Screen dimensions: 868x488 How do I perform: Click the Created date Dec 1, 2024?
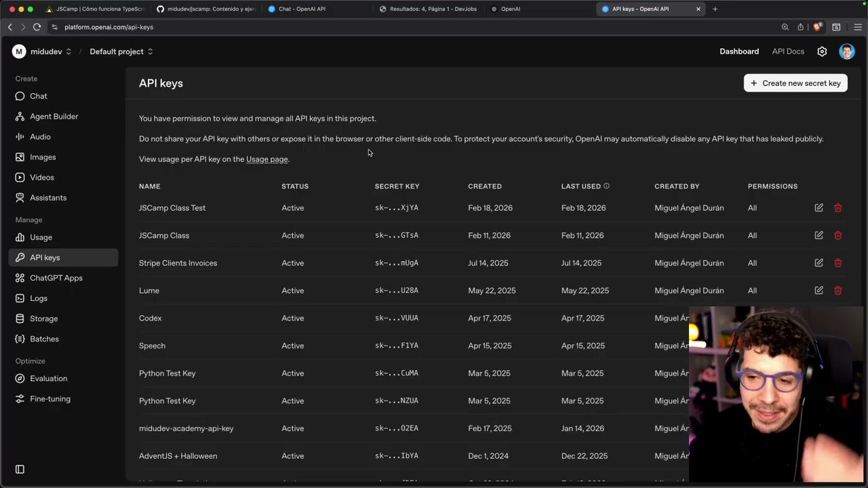(488, 456)
